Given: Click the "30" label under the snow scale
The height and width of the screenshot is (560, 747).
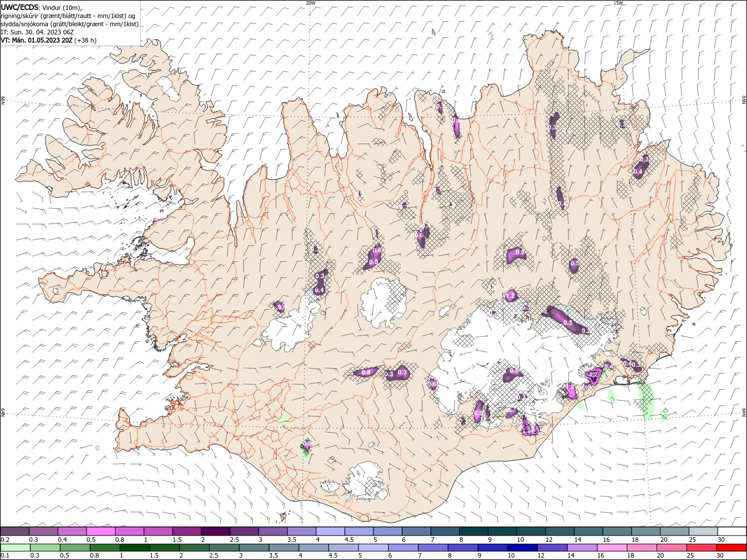Looking at the screenshot, I should pos(721,540).
